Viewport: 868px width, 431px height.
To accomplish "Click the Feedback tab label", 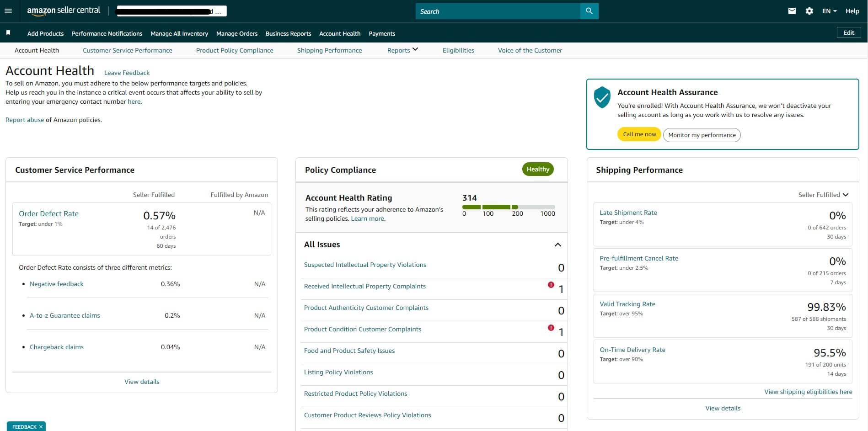I will (24, 427).
